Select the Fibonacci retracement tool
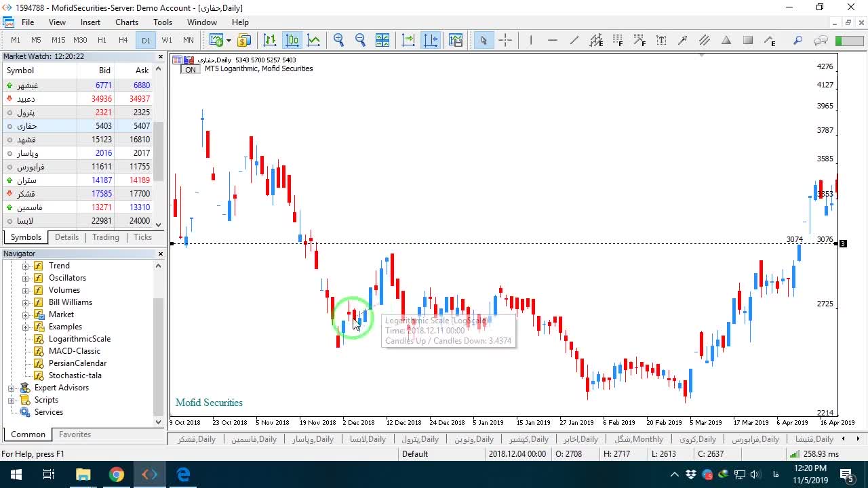Image resolution: width=868 pixels, height=488 pixels. click(618, 40)
